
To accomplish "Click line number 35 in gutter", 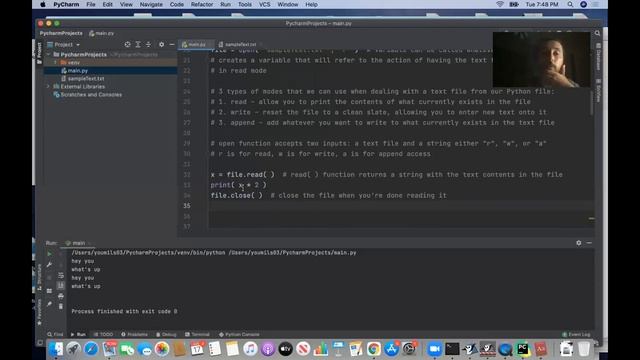I will coord(187,206).
